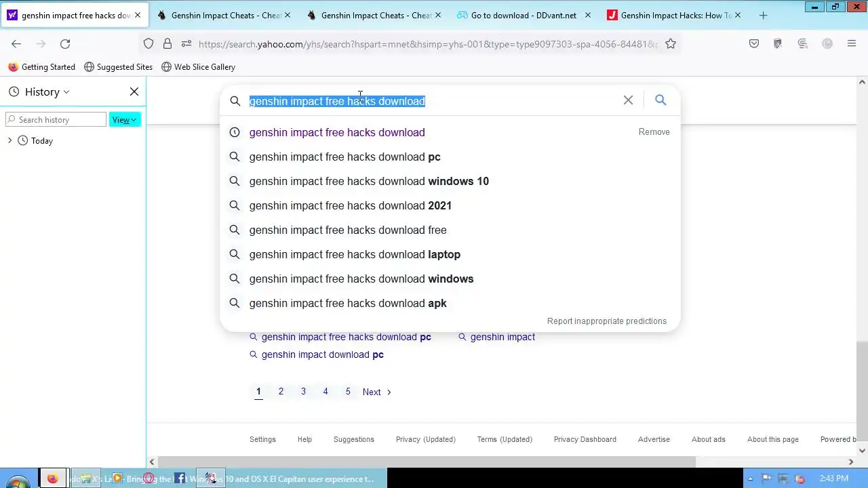Image resolution: width=868 pixels, height=488 pixels.
Task: Close the Genshin Impact Hacks tab
Action: 738,15
